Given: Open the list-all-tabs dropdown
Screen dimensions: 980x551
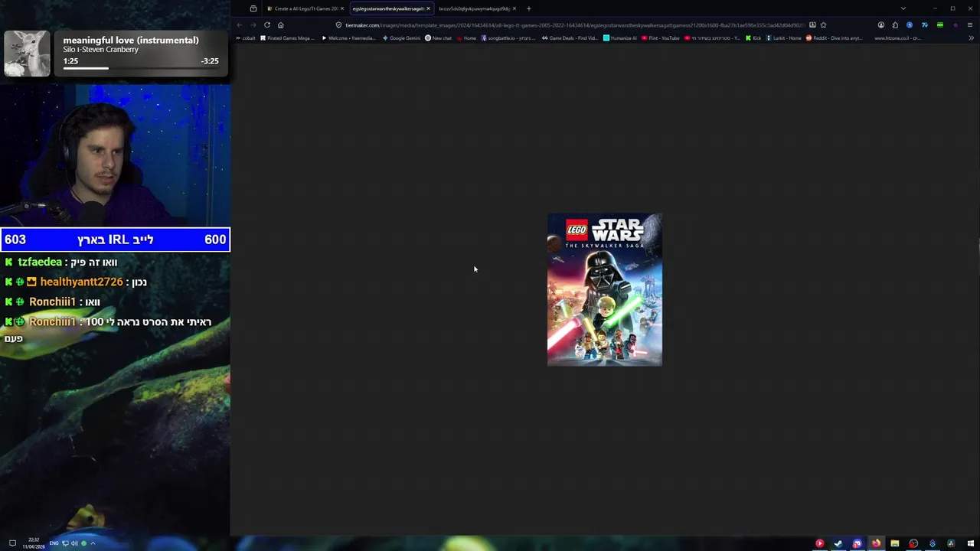Looking at the screenshot, I should (903, 8).
